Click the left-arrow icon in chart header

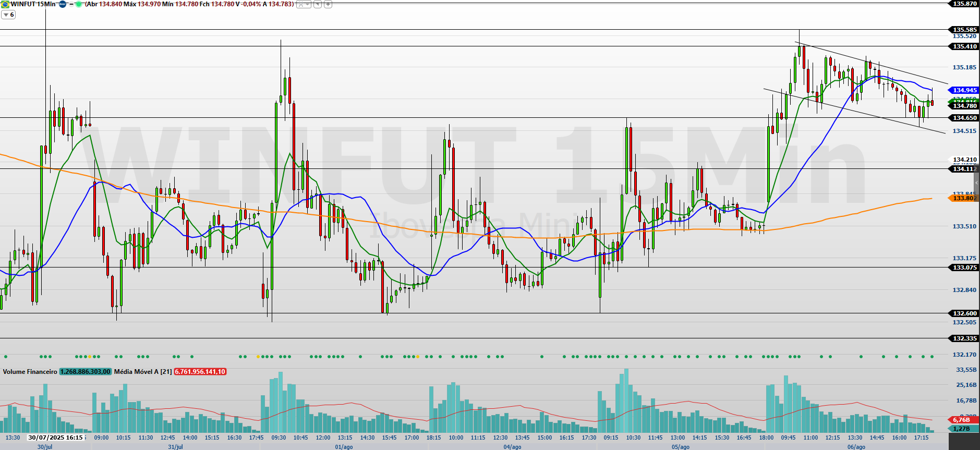click(317, 4)
